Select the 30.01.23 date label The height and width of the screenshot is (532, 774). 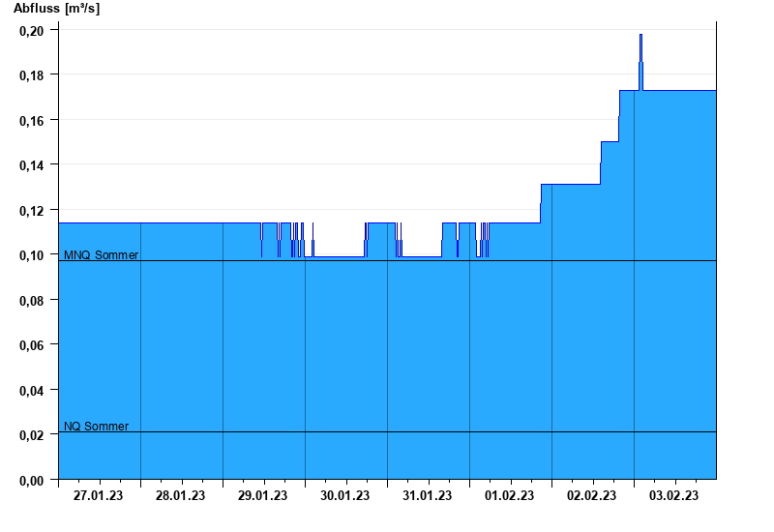coord(345,496)
